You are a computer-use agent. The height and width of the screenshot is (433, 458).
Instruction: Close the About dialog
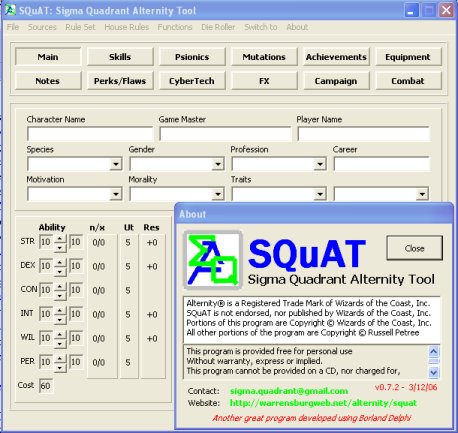coord(414,248)
